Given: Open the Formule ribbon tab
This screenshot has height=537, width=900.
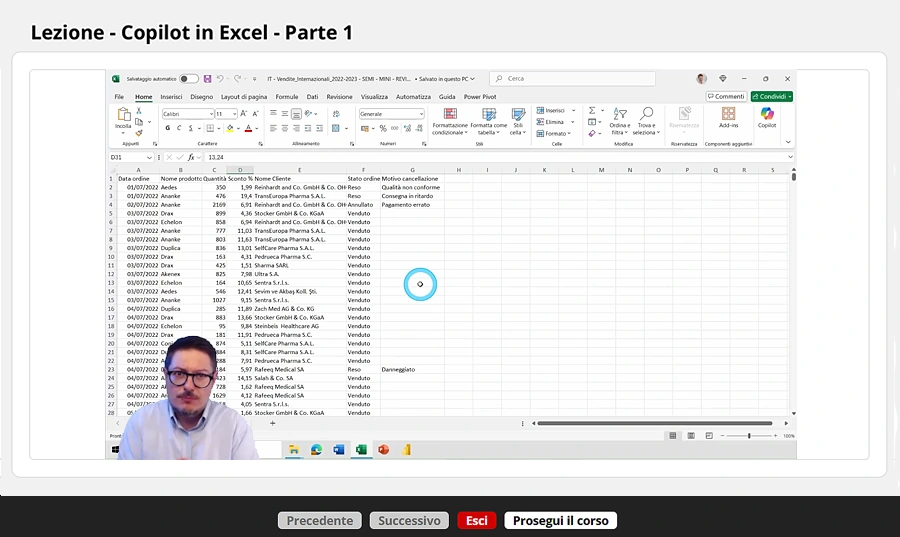Looking at the screenshot, I should (x=286, y=97).
